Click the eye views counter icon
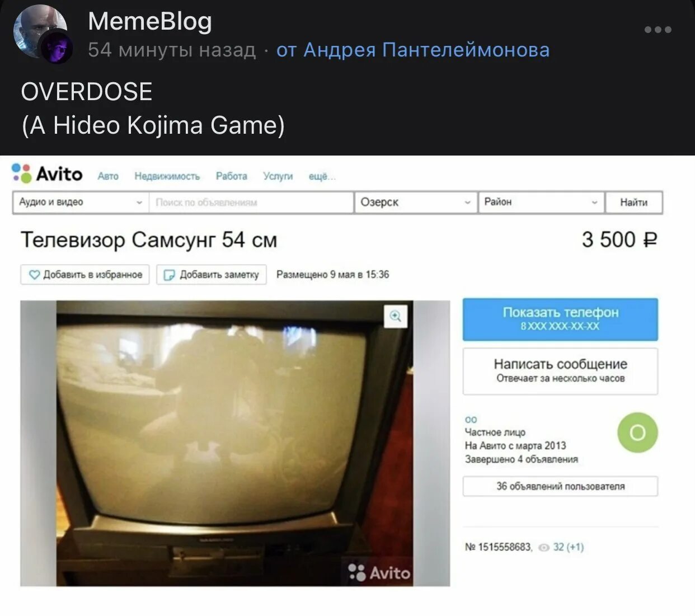 [x=543, y=548]
